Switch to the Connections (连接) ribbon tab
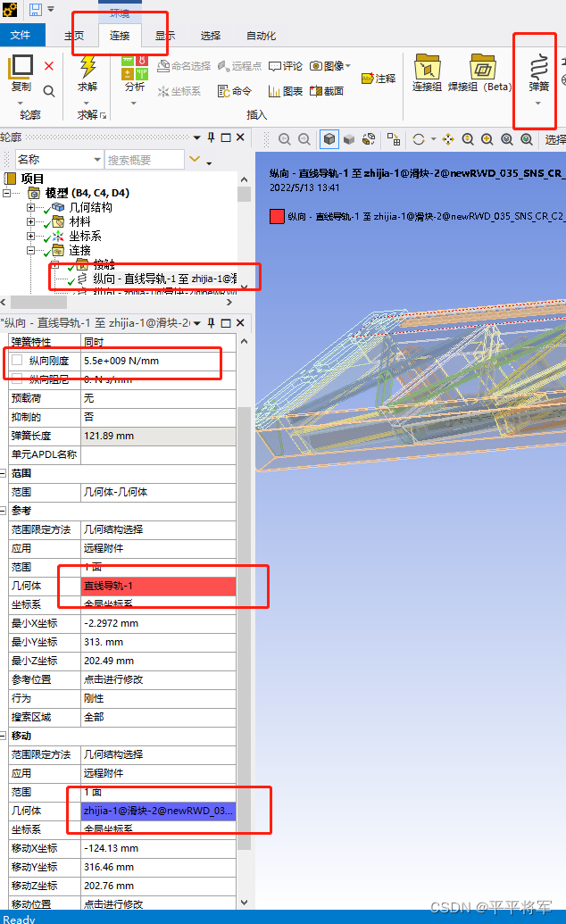Viewport: 566px width, 924px height. pyautogui.click(x=120, y=36)
